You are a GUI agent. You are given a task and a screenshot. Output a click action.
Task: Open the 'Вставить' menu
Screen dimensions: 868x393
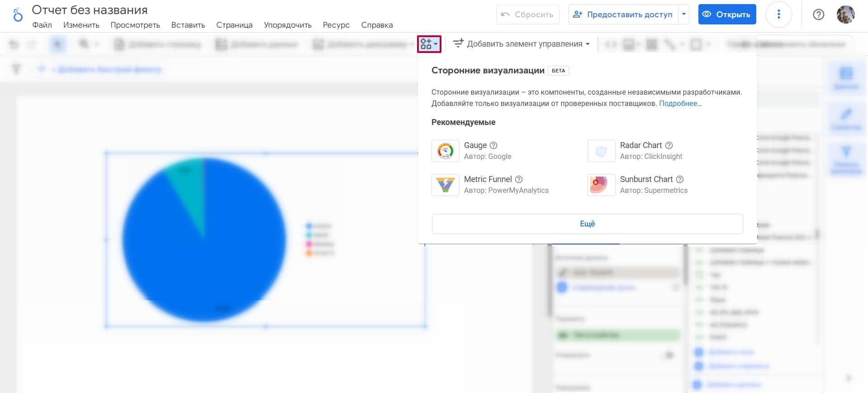pyautogui.click(x=188, y=25)
